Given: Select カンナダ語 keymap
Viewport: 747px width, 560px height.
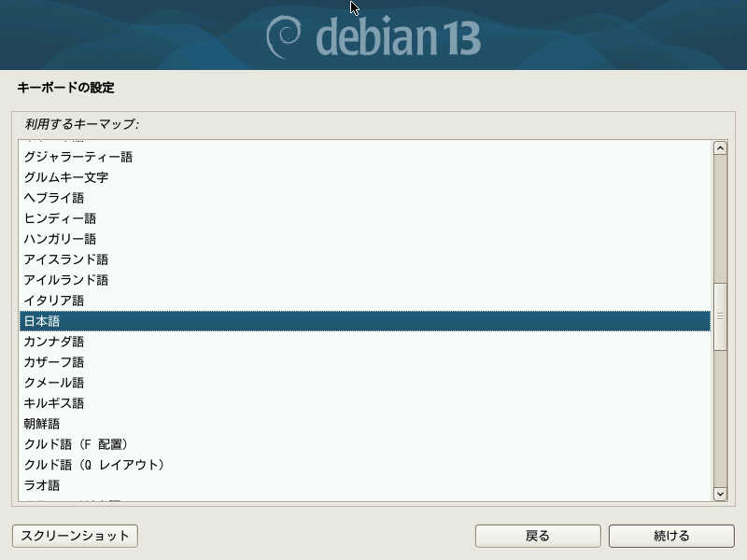Looking at the screenshot, I should [365, 342].
